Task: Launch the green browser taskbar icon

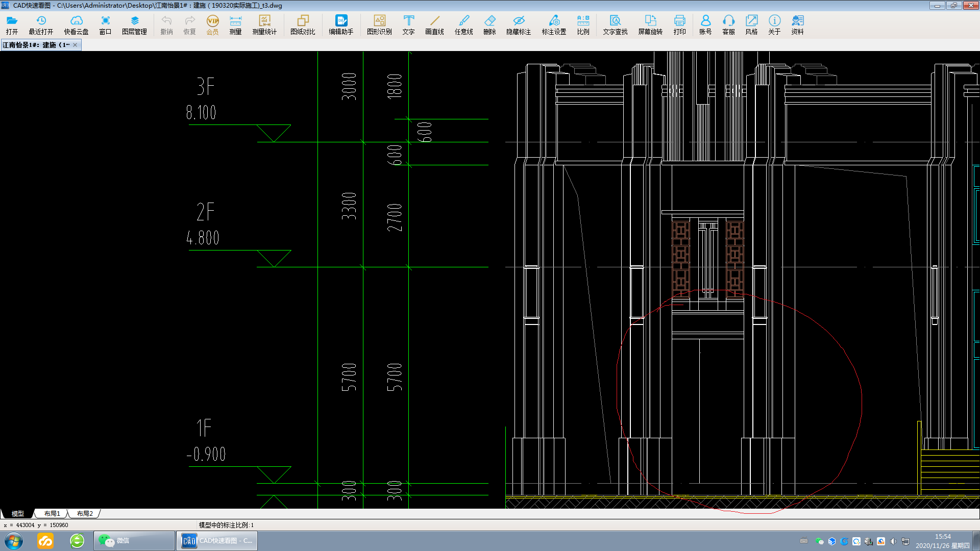Action: point(77,541)
